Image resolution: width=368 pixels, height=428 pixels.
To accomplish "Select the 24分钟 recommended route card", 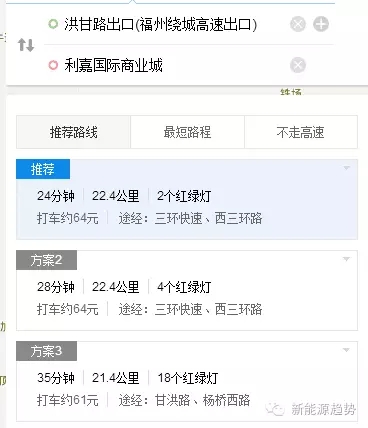I will click(187, 199).
